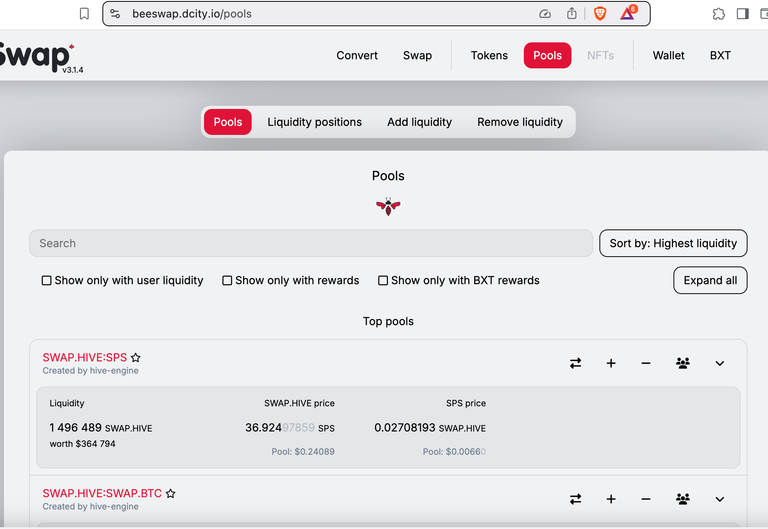Switch to Liquidity positions tab
This screenshot has height=529, width=768.
click(314, 122)
